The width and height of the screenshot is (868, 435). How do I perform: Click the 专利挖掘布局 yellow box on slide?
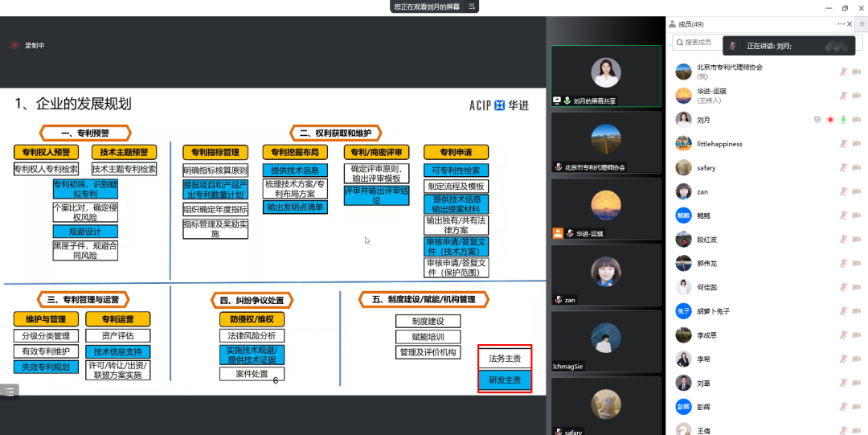[295, 152]
